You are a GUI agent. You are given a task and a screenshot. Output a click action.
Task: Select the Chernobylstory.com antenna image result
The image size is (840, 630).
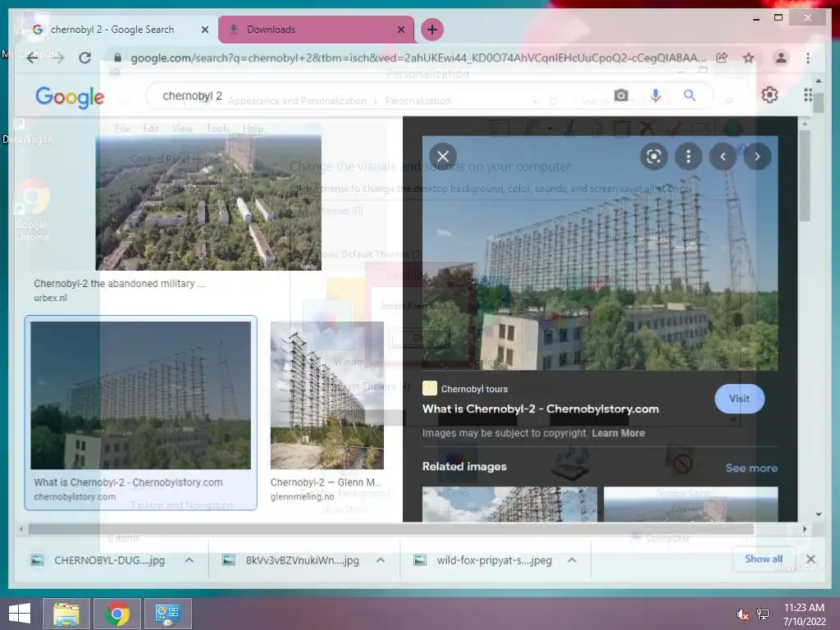click(x=140, y=395)
